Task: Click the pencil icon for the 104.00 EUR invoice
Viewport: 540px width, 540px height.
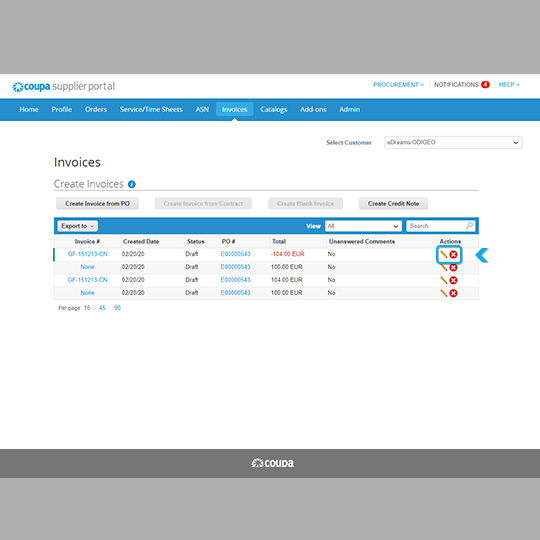Action: (444, 280)
